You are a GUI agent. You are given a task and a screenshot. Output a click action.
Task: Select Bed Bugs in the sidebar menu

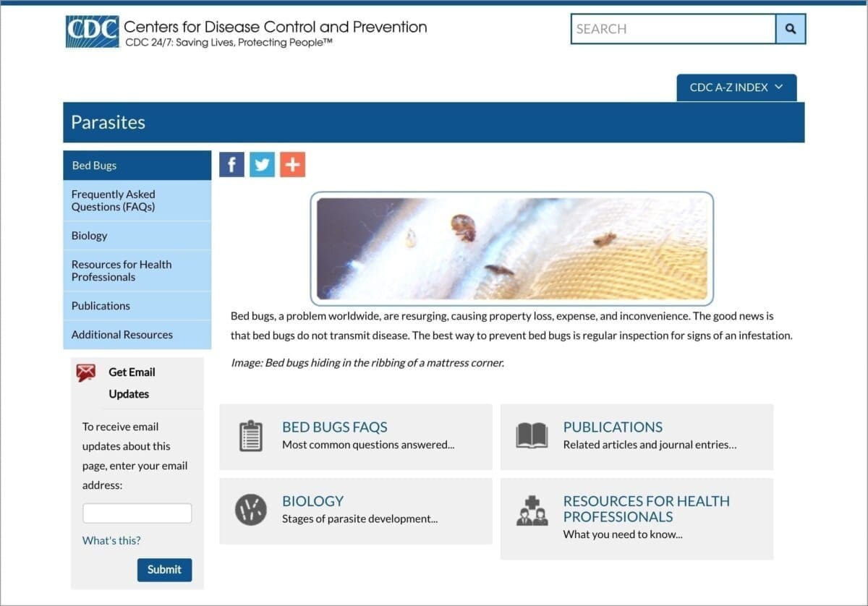(137, 166)
